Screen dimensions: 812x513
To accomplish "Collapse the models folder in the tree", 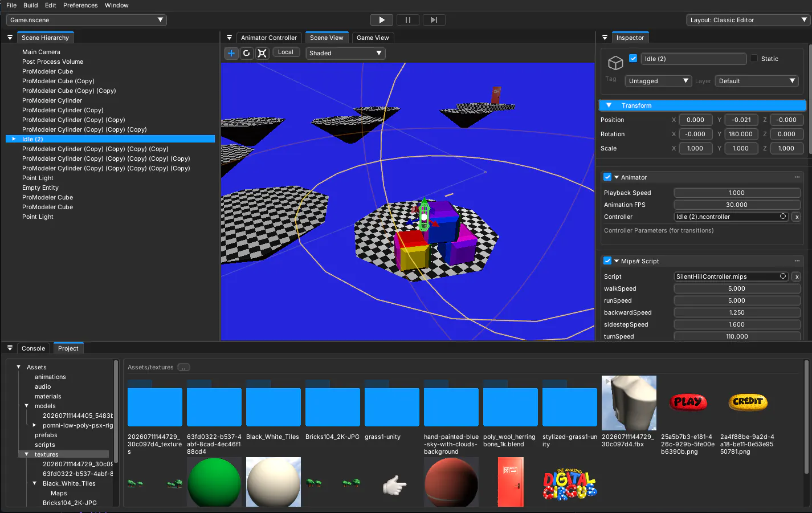I will click(x=27, y=406).
